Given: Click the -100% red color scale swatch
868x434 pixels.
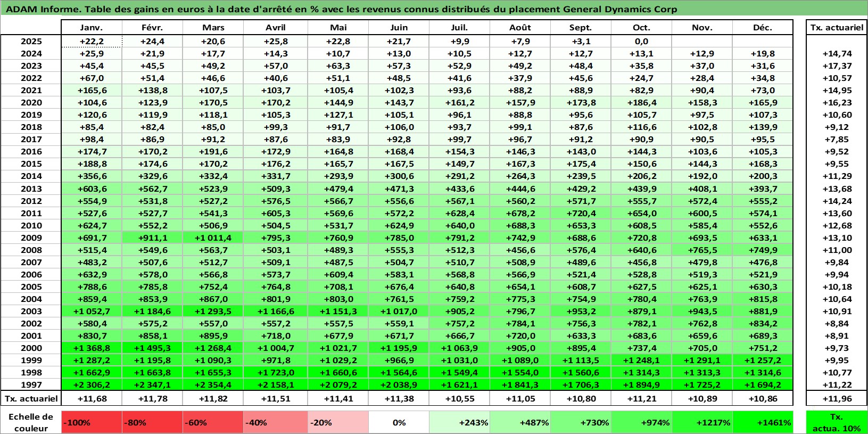Looking at the screenshot, I should pyautogui.click(x=92, y=422).
